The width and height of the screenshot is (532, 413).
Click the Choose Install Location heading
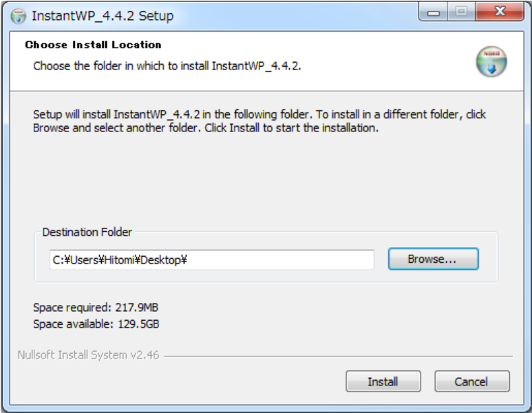93,45
